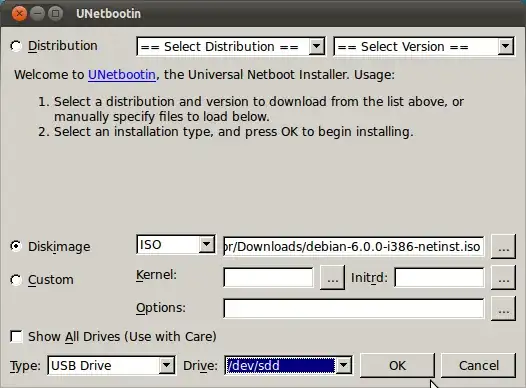Expand the Drive /dev/sdd dropdown

[288, 366]
